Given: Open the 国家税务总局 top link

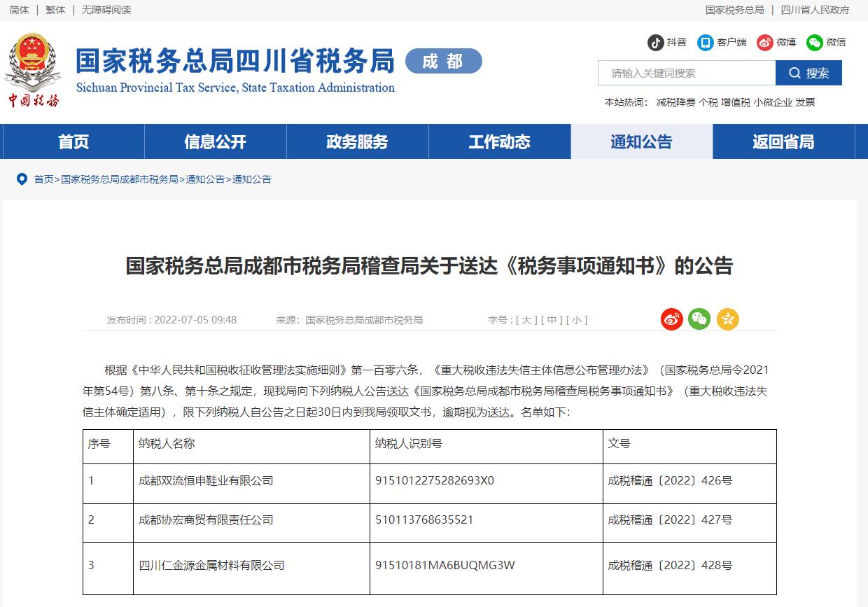Looking at the screenshot, I should click(x=734, y=10).
